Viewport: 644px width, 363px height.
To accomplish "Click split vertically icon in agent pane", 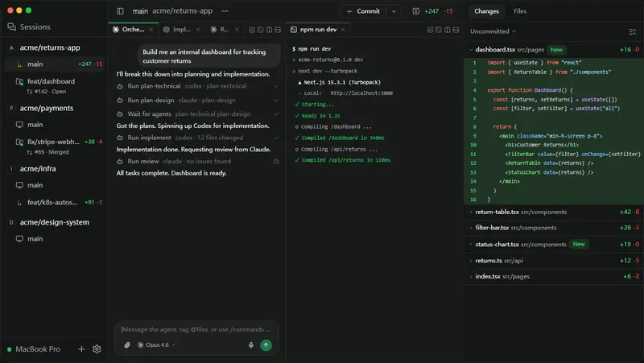I will [x=269, y=30].
